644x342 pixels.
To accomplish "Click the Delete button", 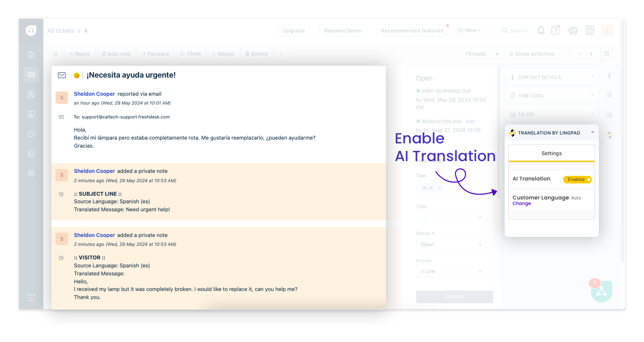I will [257, 54].
